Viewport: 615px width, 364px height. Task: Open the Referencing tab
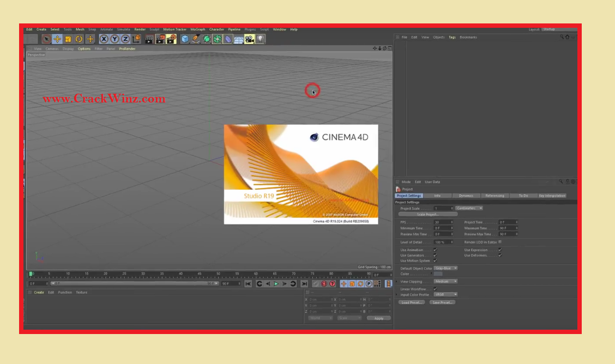[495, 196]
